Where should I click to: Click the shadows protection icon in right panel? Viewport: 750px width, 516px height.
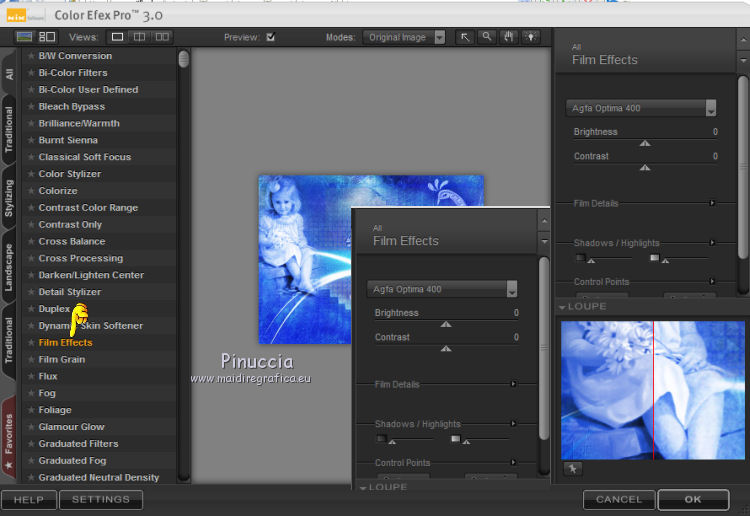tap(581, 258)
